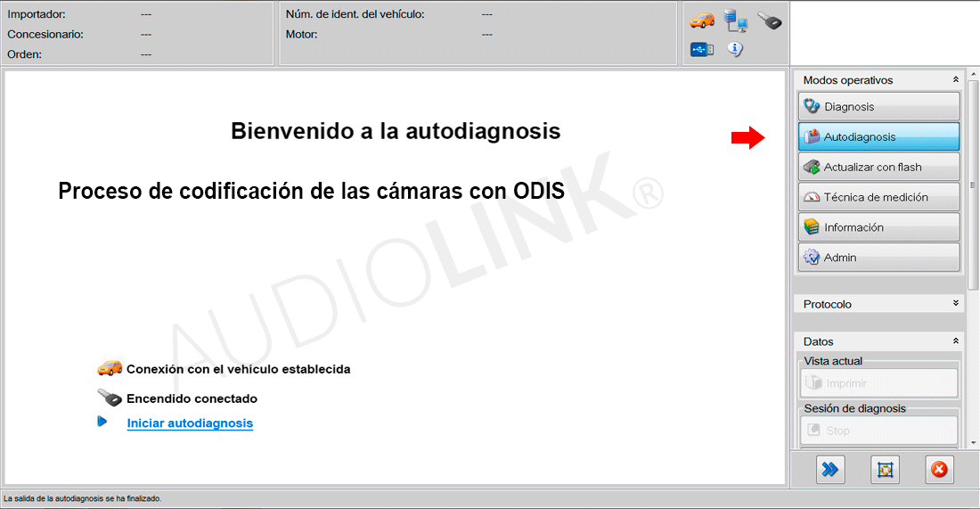This screenshot has width=980, height=509.
Task: Click the ignition key status icon
Action: pyautogui.click(x=769, y=21)
